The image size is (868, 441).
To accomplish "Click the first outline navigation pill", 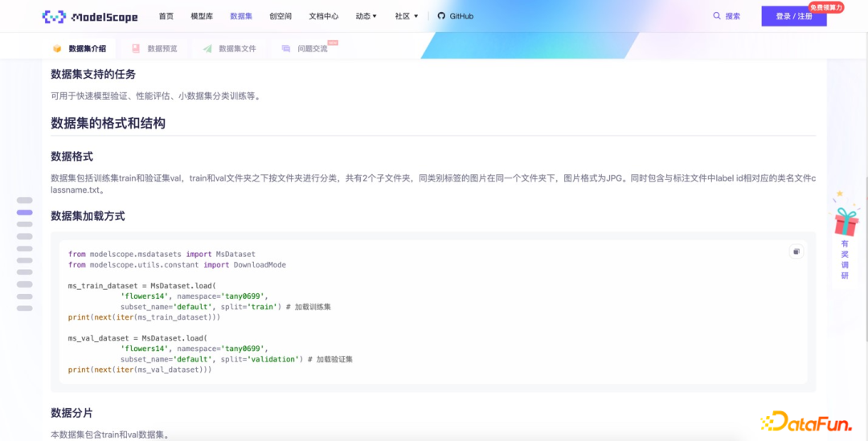I will tap(24, 200).
